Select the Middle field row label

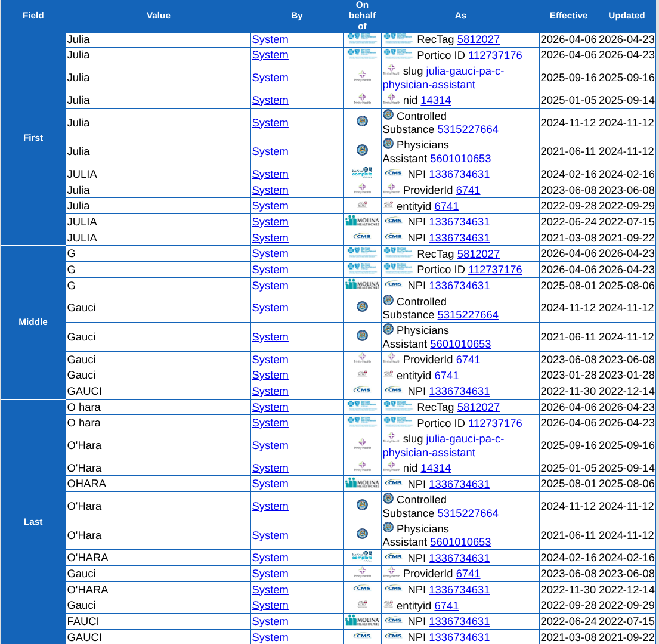33,322
